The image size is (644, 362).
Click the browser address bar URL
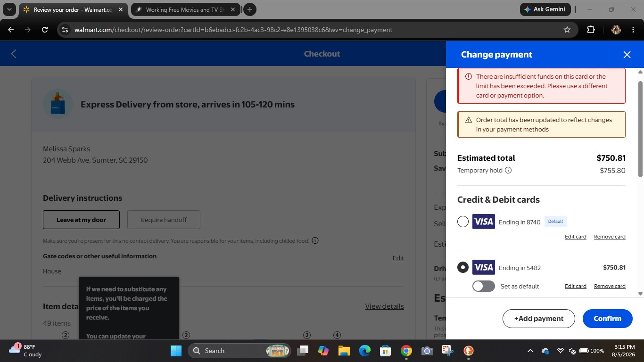(233, 30)
